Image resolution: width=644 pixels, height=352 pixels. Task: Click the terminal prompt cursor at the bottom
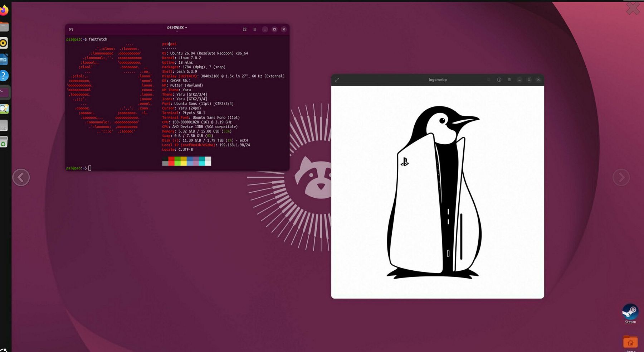[x=90, y=168]
